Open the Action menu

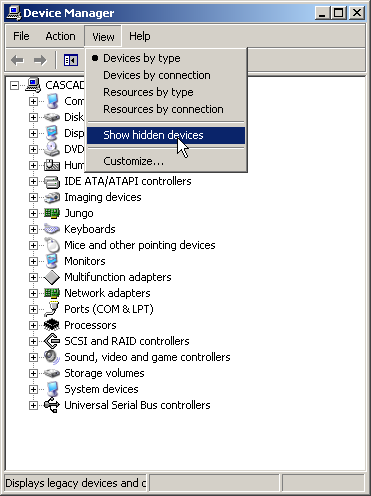coord(60,36)
